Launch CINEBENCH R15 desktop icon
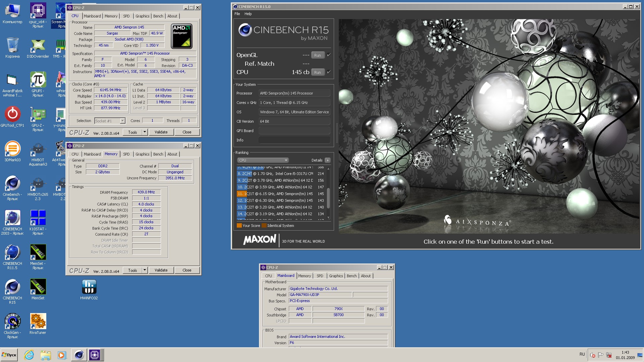 point(12,292)
